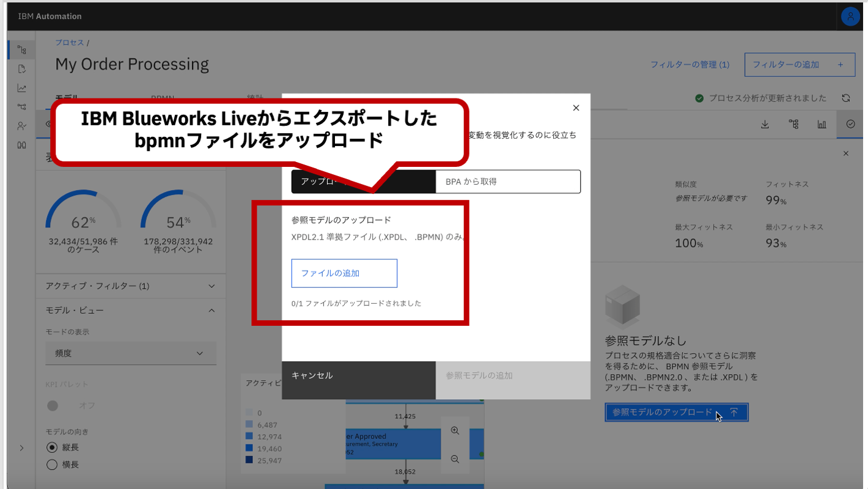Click the ファイルの追加 button
This screenshot has height=489, width=868.
point(344,273)
